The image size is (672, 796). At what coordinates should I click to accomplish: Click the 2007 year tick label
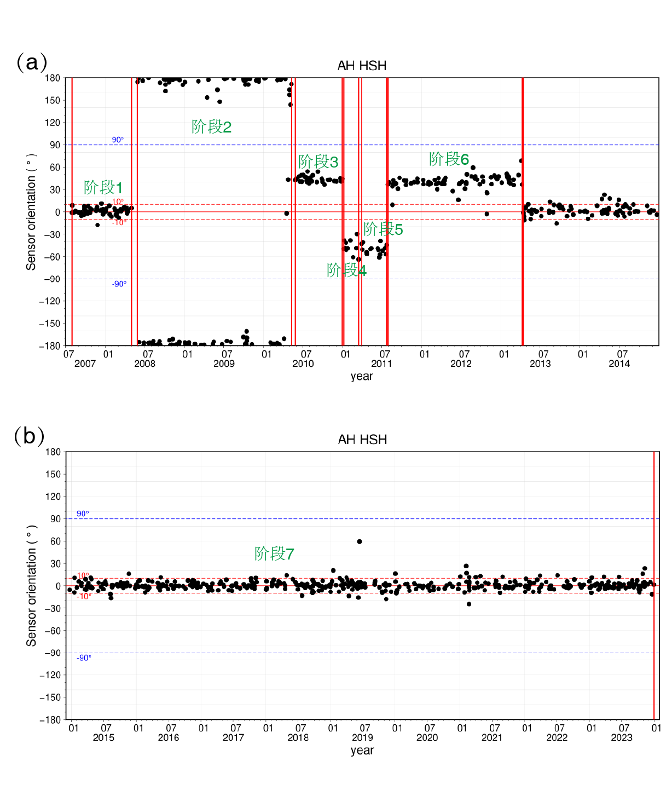click(85, 364)
